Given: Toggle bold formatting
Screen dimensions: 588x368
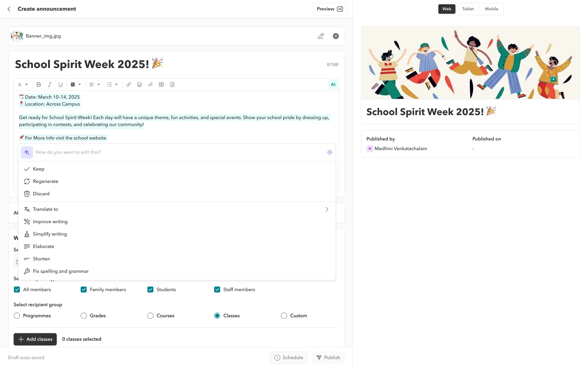Looking at the screenshot, I should (x=39, y=84).
